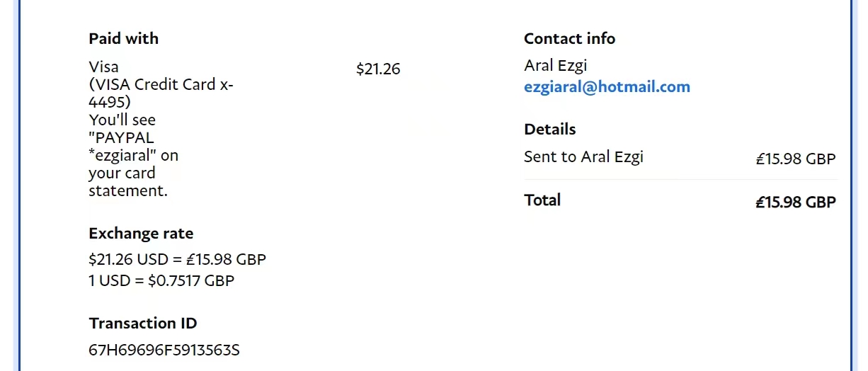Click the Paid with heading
The height and width of the screenshot is (371, 868).
[124, 38]
